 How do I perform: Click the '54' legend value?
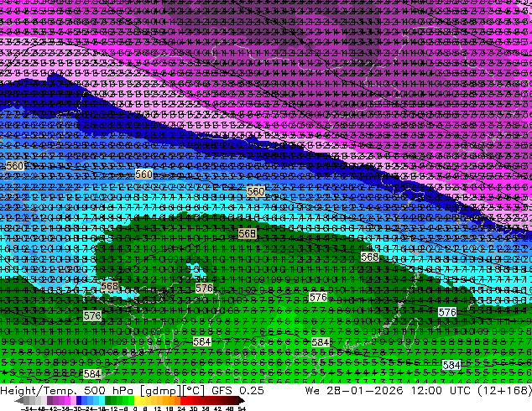[x=242, y=408]
